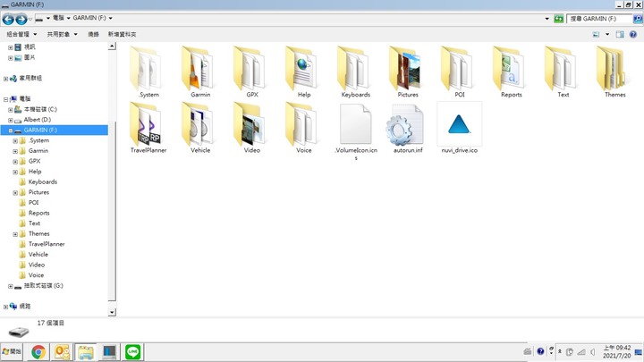Select the GPX folder icon
This screenshot has height=362, width=644.
[x=251, y=69]
